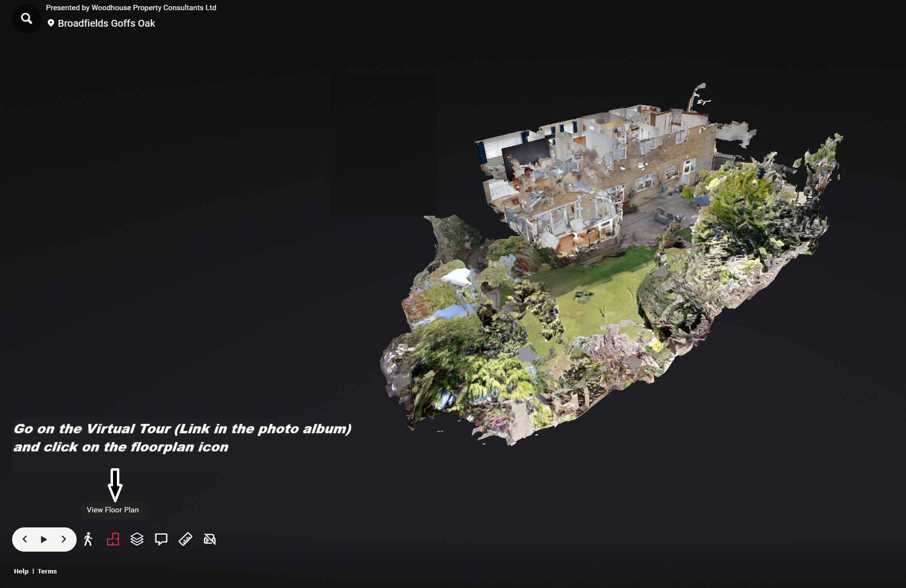Switch to walking Explore 3D Space mode
Image resolution: width=906 pixels, height=588 pixels.
pyautogui.click(x=88, y=539)
